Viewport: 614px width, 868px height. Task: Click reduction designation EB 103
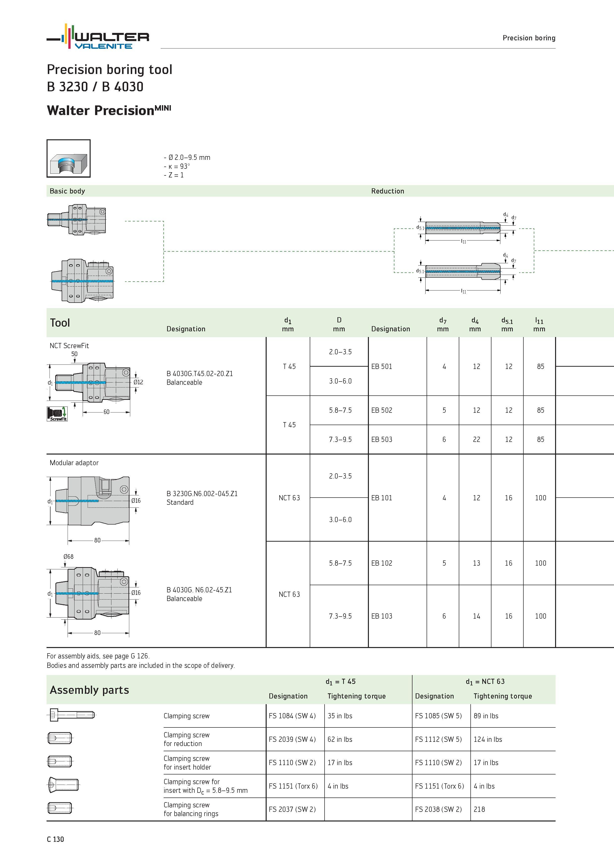tap(382, 616)
